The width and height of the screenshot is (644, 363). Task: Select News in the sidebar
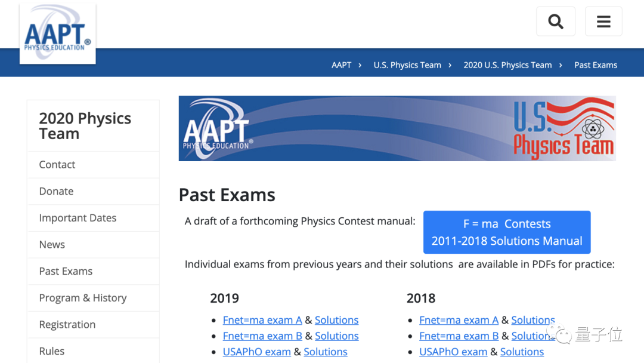(x=52, y=245)
